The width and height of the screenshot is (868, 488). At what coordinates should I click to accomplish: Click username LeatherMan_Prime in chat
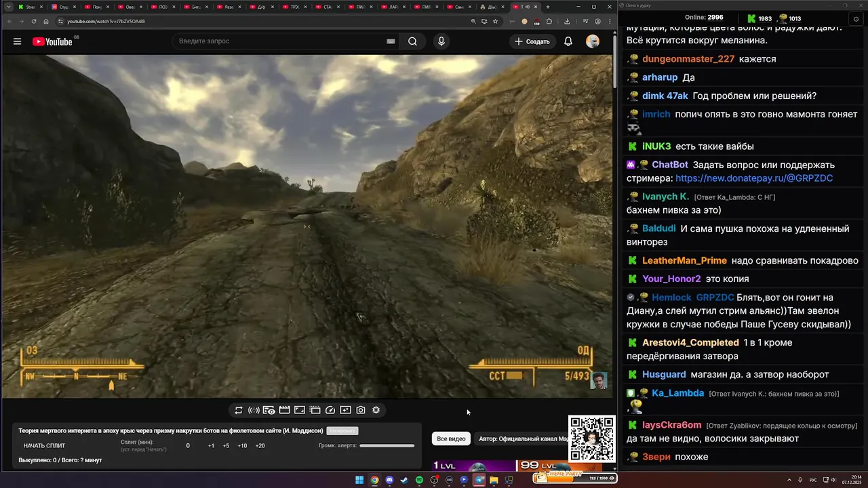[x=684, y=261]
